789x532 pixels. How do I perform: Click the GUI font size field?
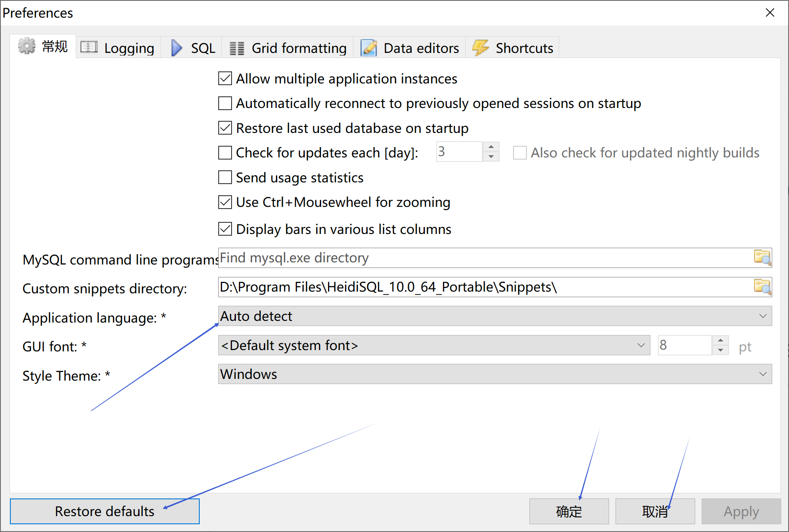coord(684,345)
